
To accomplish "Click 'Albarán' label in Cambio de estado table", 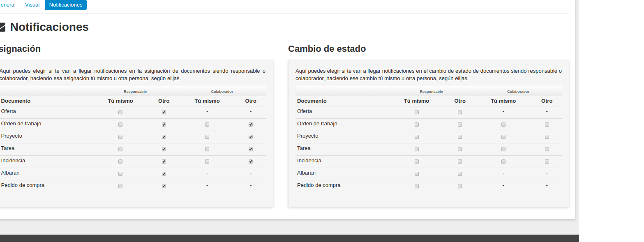I will tap(306, 173).
